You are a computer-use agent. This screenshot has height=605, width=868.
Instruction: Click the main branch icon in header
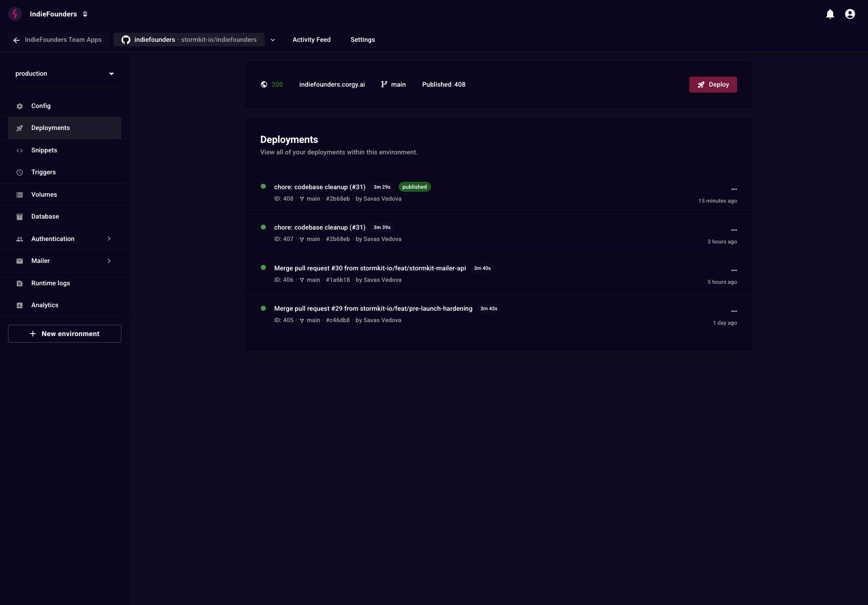[384, 85]
